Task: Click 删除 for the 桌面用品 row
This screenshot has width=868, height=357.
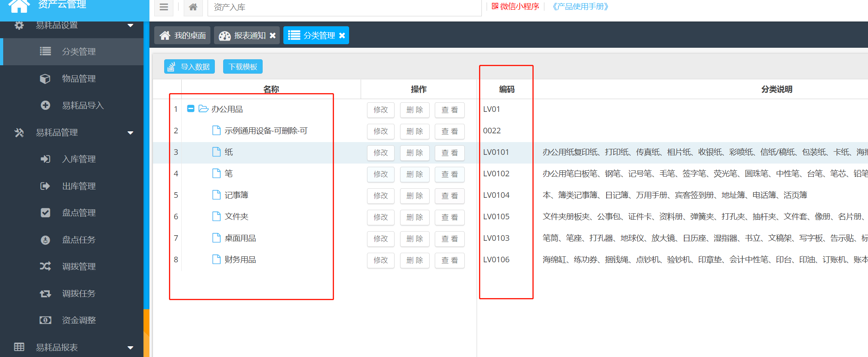Action: (x=414, y=239)
